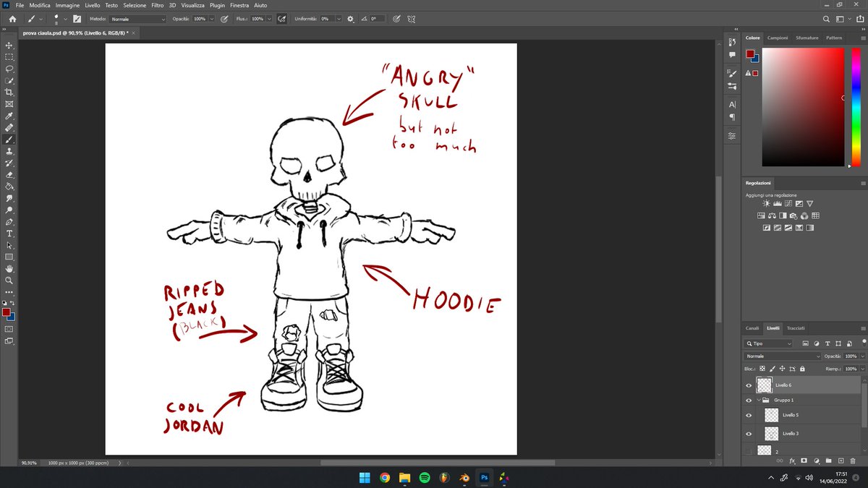Open the layer blend mode Normale dropdown
Image resolution: width=868 pixels, height=488 pixels.
(783, 356)
